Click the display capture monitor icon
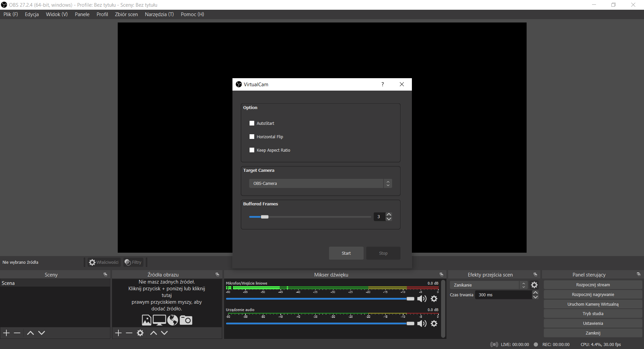This screenshot has width=644, height=349. (159, 320)
